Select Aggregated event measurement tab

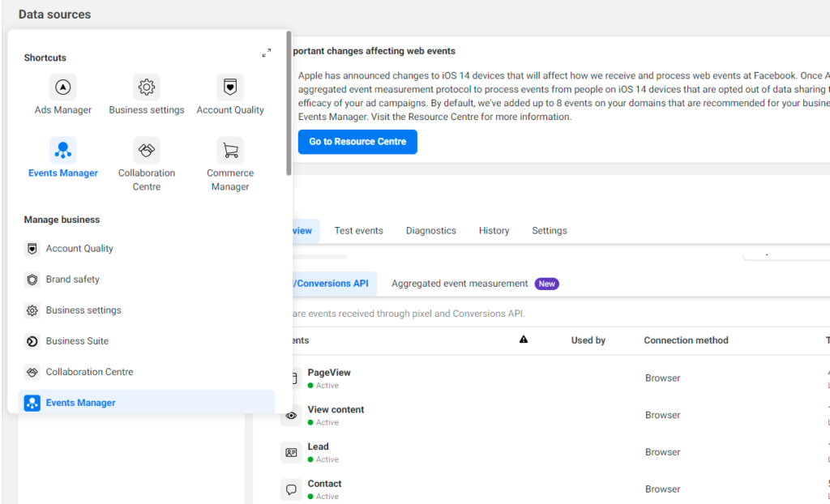460,284
